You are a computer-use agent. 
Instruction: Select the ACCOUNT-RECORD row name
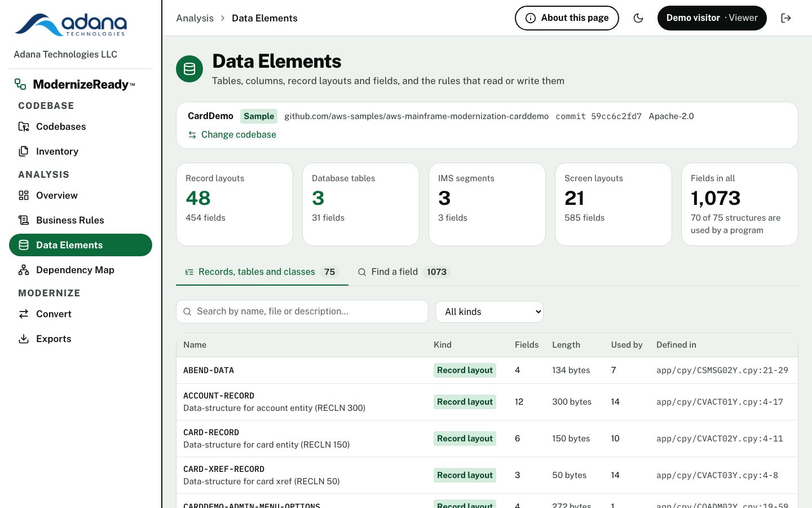(219, 396)
